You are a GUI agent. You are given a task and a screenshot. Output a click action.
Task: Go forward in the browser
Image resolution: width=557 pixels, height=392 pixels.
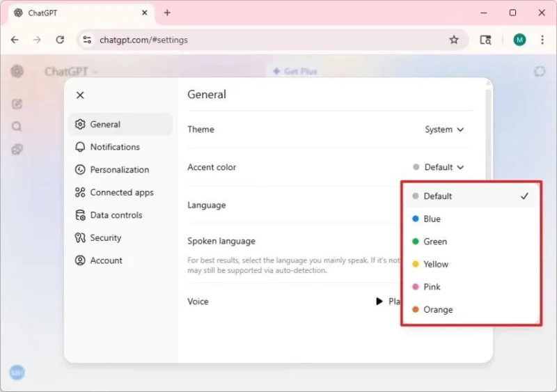(x=37, y=40)
